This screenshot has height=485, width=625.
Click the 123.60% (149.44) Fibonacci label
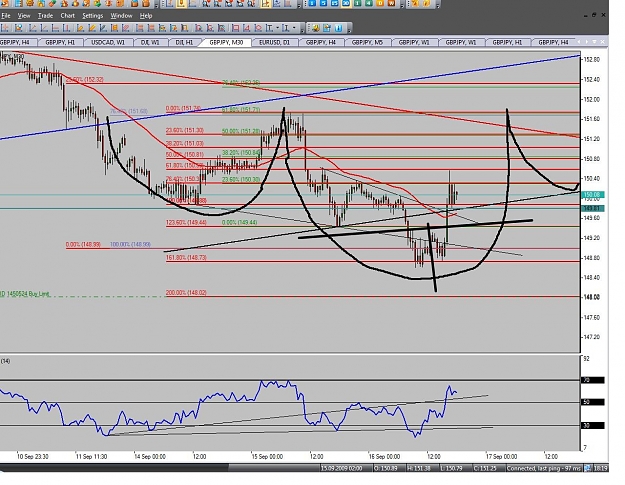(x=186, y=222)
